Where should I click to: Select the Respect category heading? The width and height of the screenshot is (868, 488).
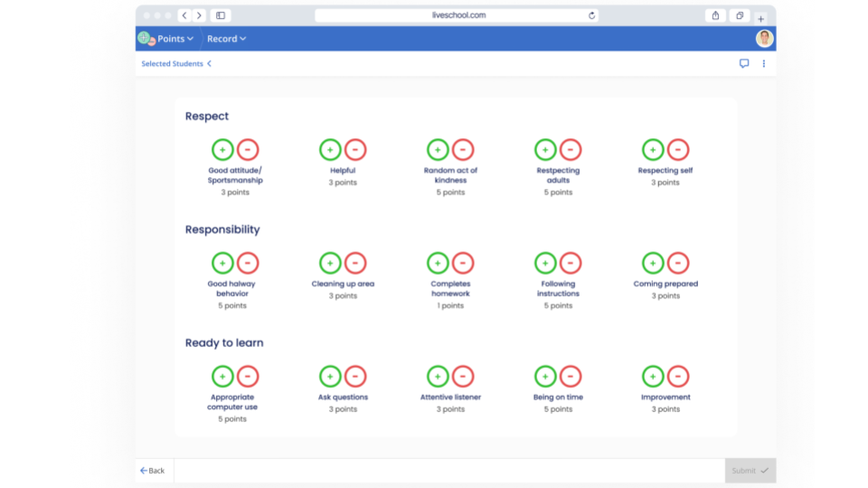206,117
